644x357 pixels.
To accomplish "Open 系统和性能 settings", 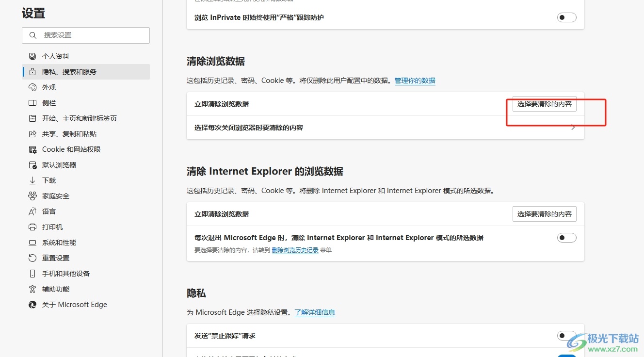I will 86,243.
